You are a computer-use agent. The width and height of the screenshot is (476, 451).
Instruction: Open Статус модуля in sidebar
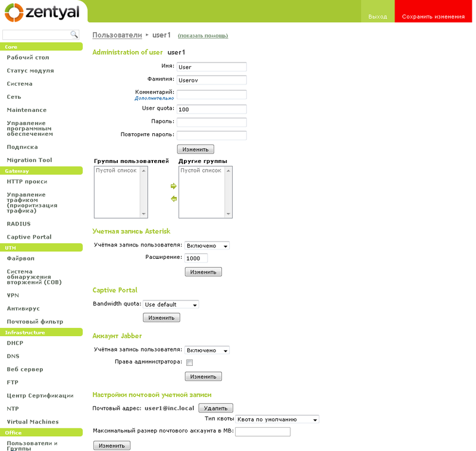coord(30,70)
